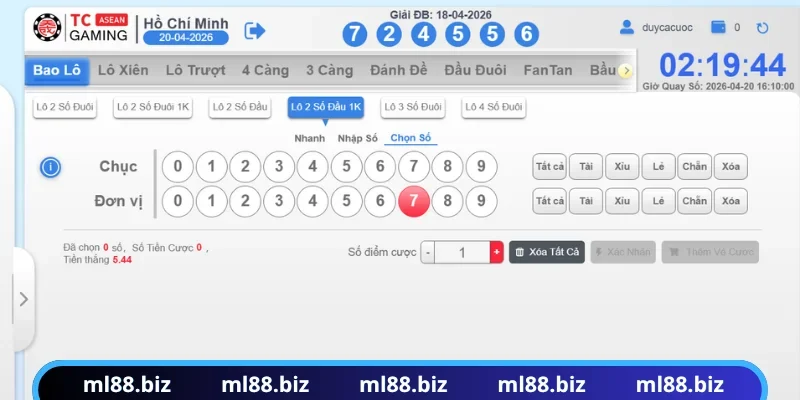Image resolution: width=800 pixels, height=400 pixels.
Task: Switch to the Lô Xiên tab
Action: click(x=123, y=70)
